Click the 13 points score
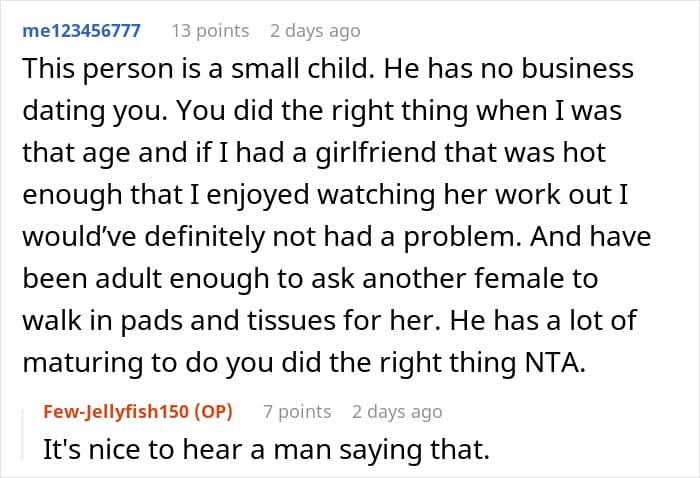 coord(210,31)
